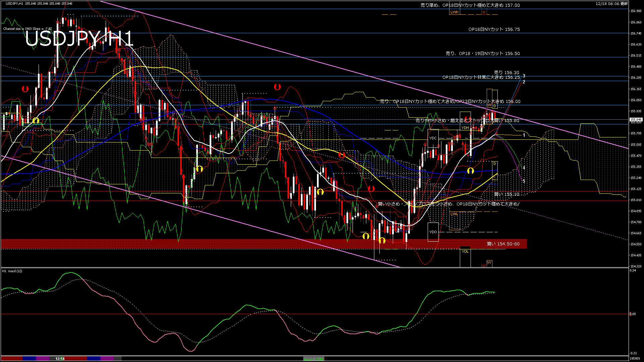The image size is (644, 362).
Task: Select the yellow coin icon beneath the central decline
Action: coord(200,169)
